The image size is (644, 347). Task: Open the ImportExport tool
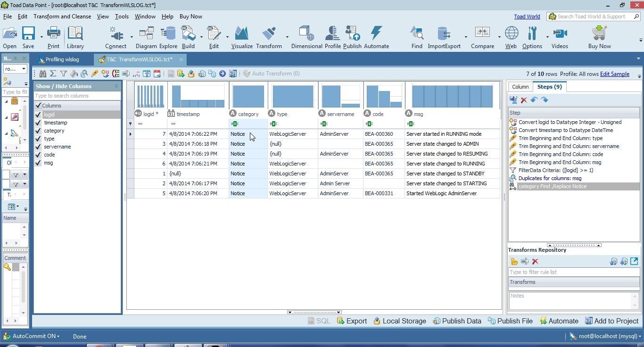[444, 37]
